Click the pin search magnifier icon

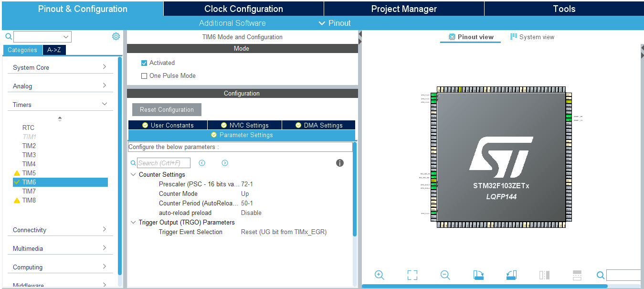601,275
